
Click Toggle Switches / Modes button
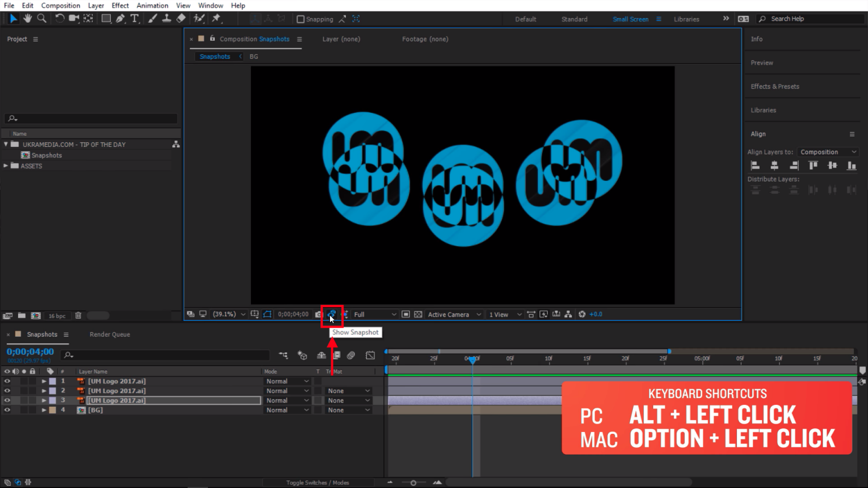click(317, 483)
